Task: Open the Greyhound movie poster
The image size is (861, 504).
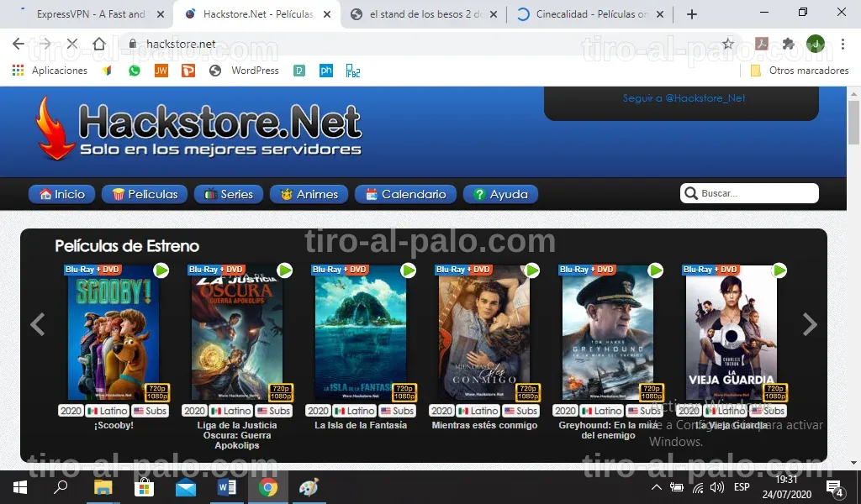Action: (608, 333)
